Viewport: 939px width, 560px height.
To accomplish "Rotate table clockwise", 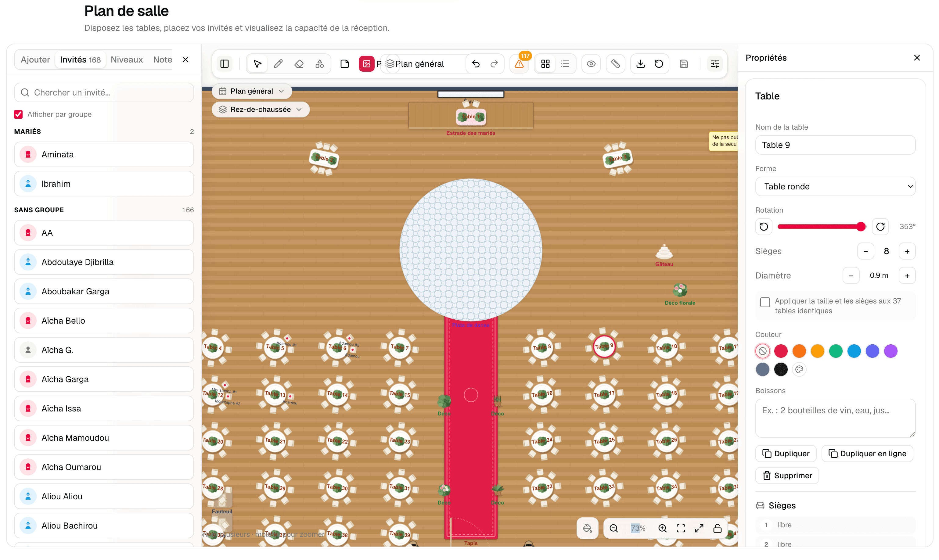I will 880,226.
